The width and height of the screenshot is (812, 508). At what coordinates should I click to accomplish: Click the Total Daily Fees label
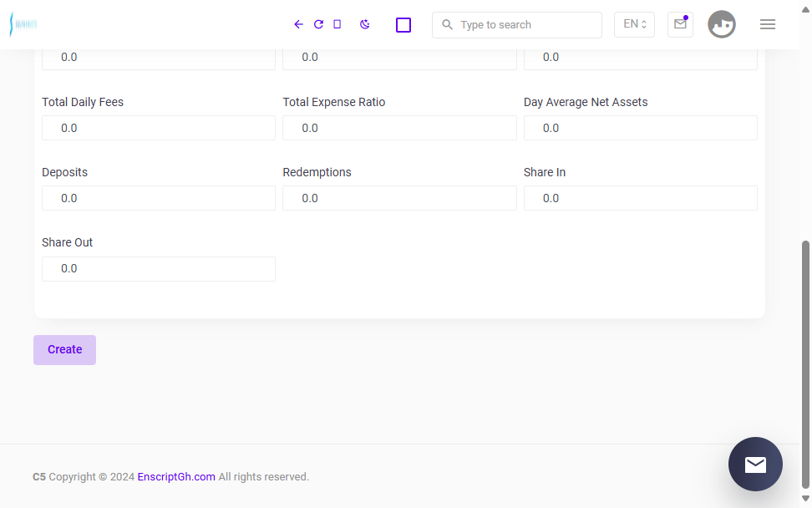click(x=83, y=102)
